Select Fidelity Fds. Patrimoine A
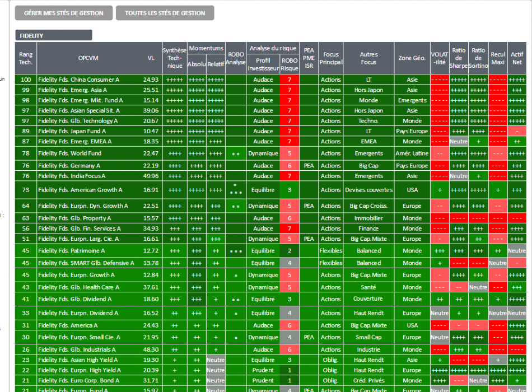Viewport: 532px width, 392px height. [72, 251]
